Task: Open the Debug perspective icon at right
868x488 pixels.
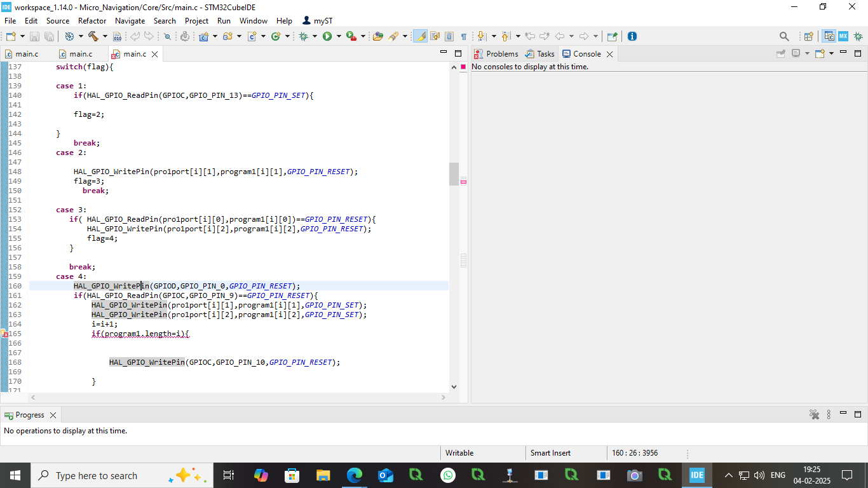Action: point(857,36)
